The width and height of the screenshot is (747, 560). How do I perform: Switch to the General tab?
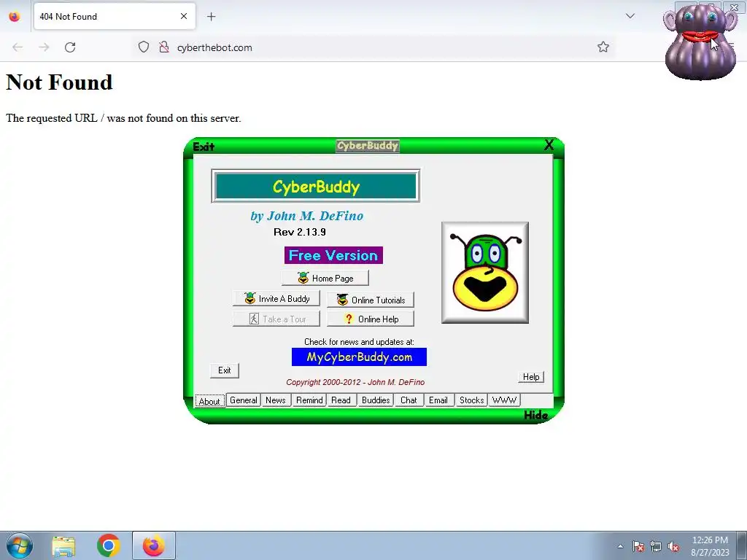click(x=244, y=400)
